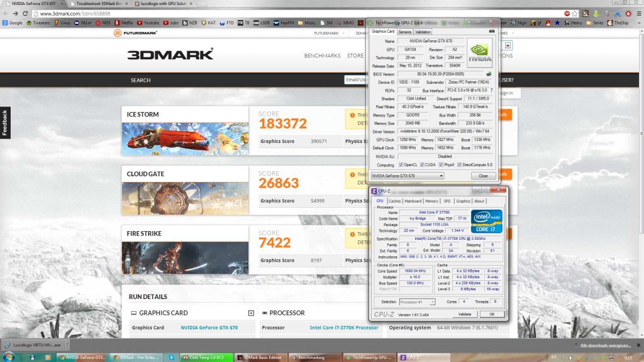Screen dimensions: 644x362
Task: Open the NZB bookmark
Action: (x=190, y=23)
